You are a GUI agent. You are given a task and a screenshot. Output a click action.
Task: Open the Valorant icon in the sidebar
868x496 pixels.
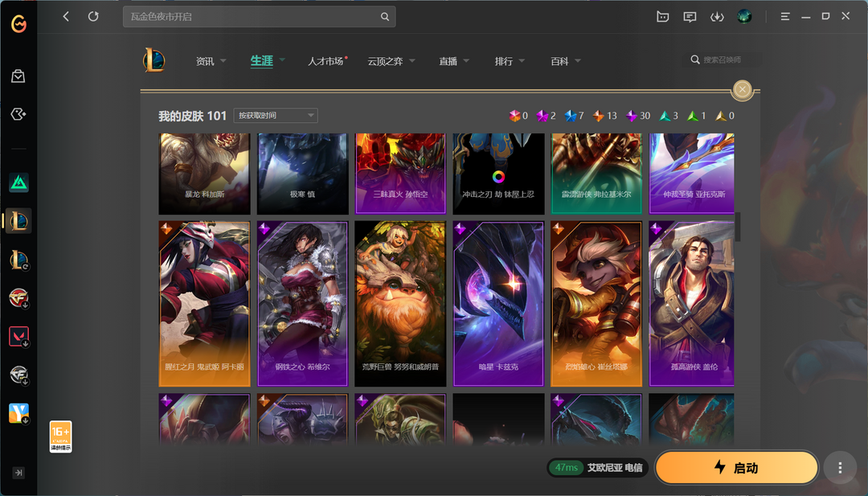click(x=18, y=337)
